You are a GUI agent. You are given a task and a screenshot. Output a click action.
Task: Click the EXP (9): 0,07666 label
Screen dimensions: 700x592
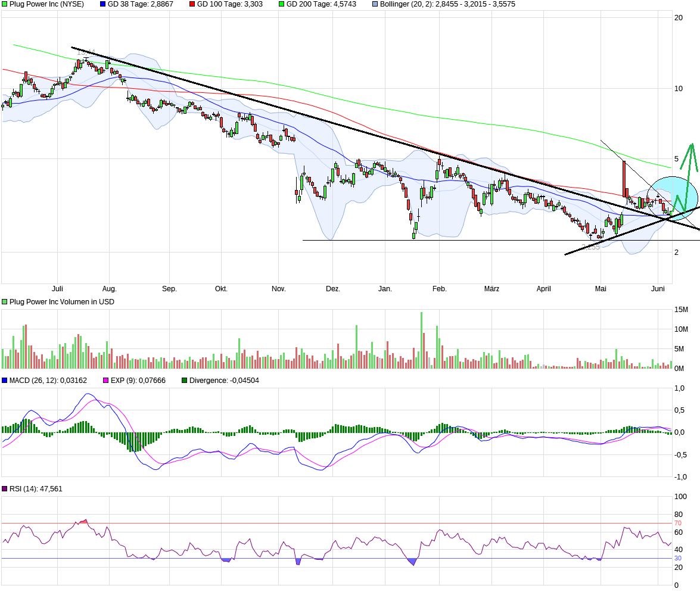[138, 381]
